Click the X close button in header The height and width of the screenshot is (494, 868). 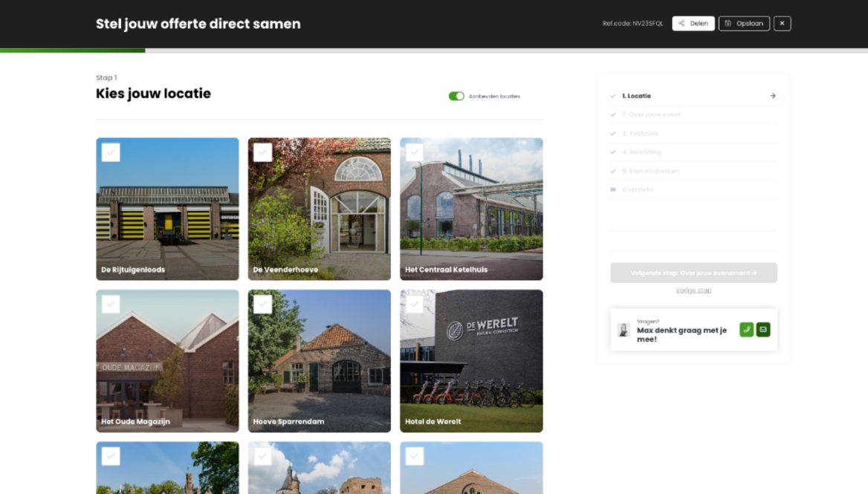(x=782, y=24)
